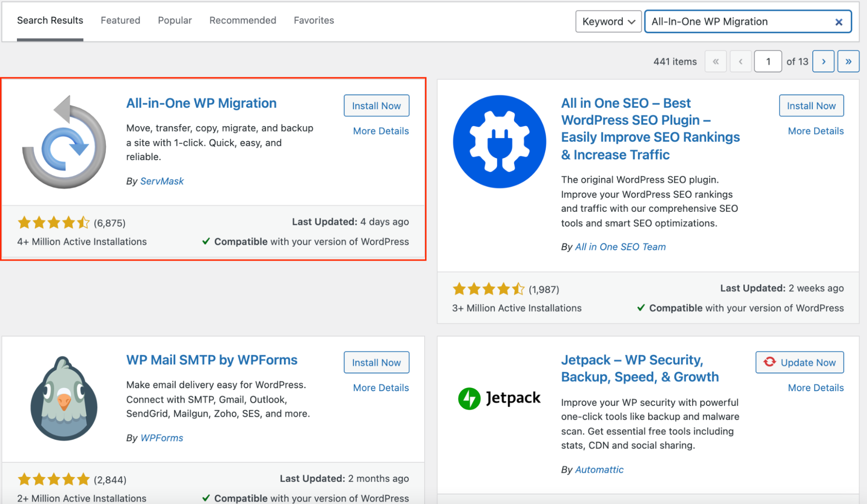Switch to the Recommended tab
The width and height of the screenshot is (867, 504).
coord(242,20)
